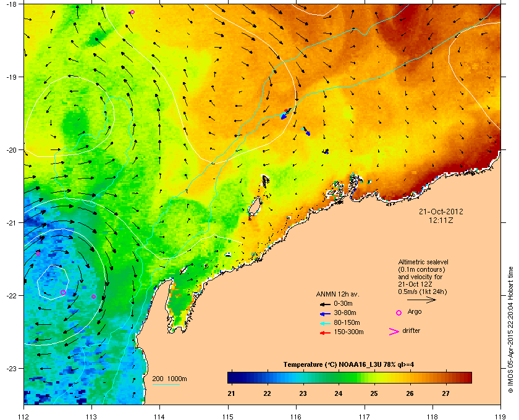The width and height of the screenshot is (519, 420).
Task: Click the 80-150m depth label
Action: (x=347, y=322)
